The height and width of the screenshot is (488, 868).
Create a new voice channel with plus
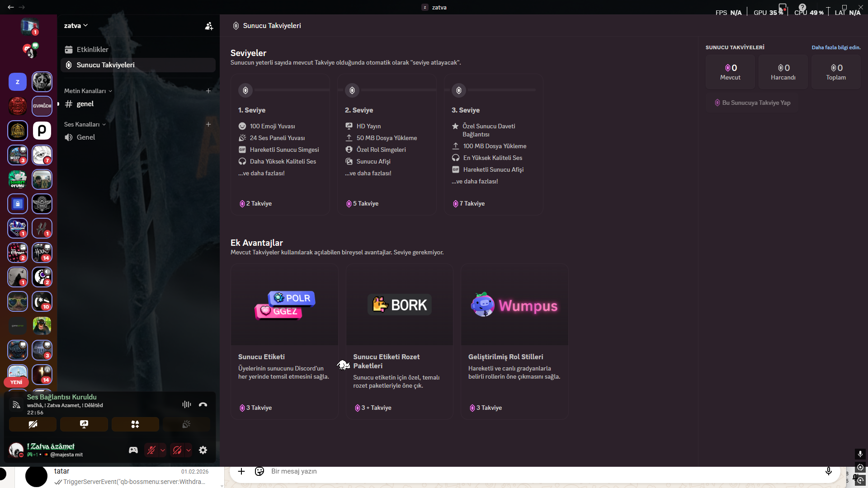point(208,124)
